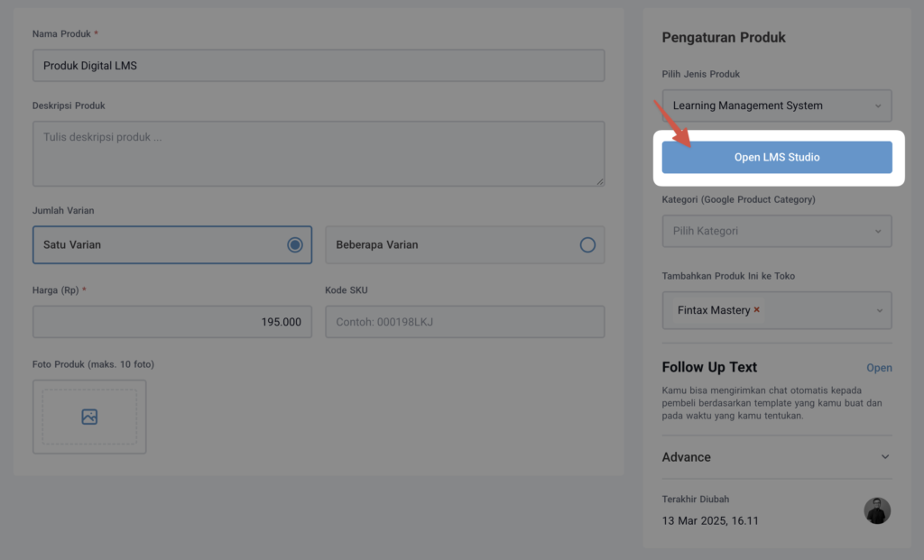Click chevron arrow in Pilih Jenis Produk field

coord(878,106)
